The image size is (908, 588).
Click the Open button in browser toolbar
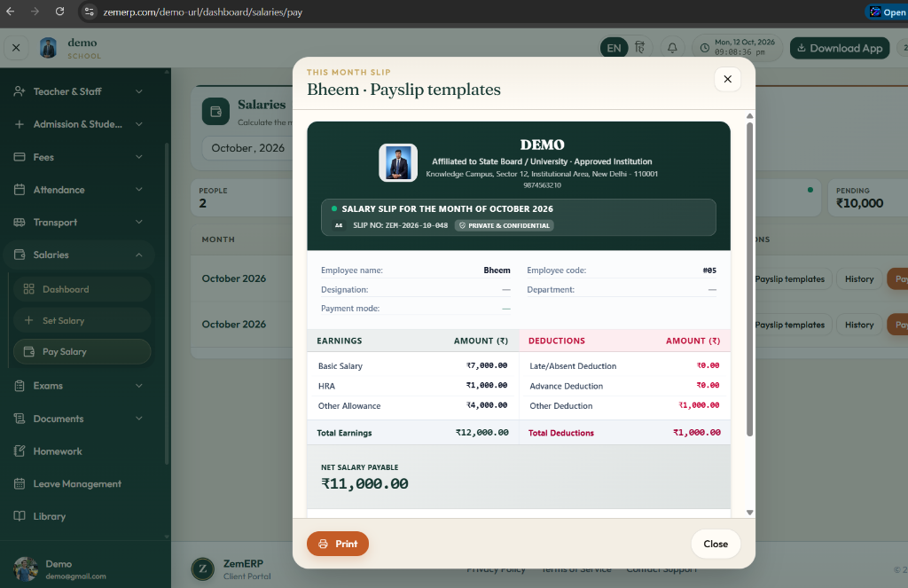pyautogui.click(x=887, y=12)
